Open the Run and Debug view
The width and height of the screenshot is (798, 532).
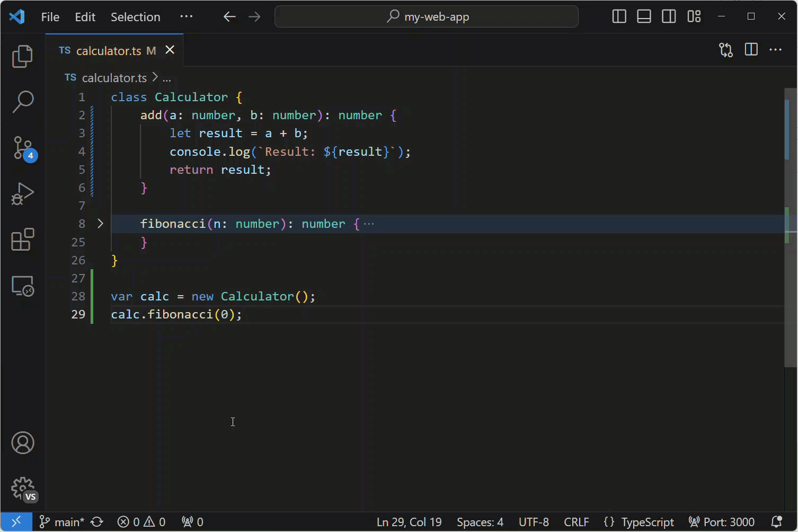[x=22, y=194]
